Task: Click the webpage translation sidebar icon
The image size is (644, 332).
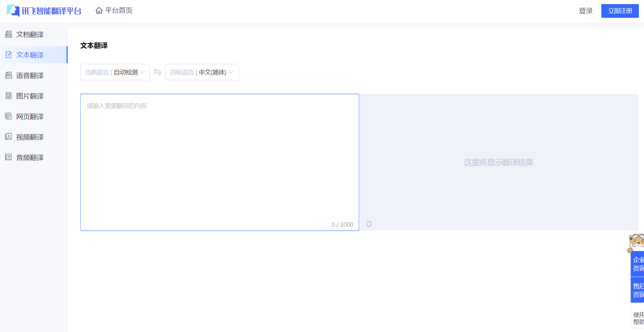Action: (9, 116)
